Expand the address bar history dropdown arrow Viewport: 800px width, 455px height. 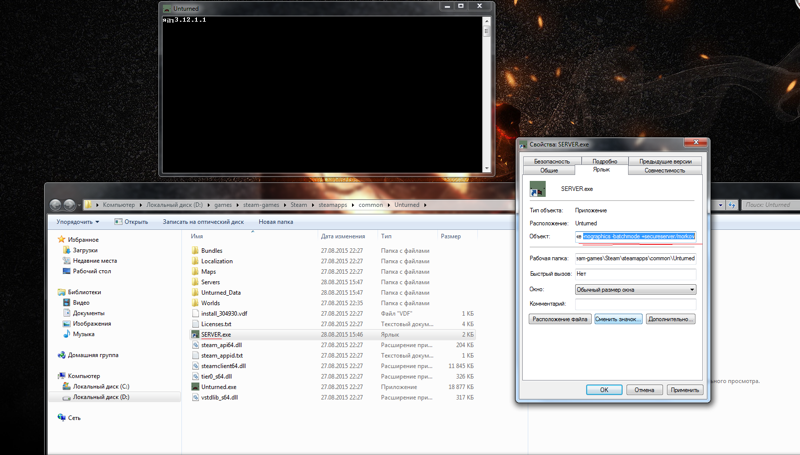coord(720,205)
